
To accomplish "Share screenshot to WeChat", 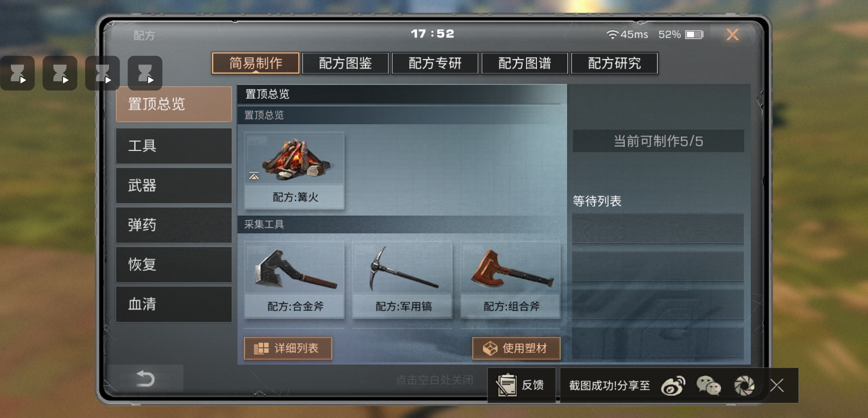I will [x=709, y=386].
